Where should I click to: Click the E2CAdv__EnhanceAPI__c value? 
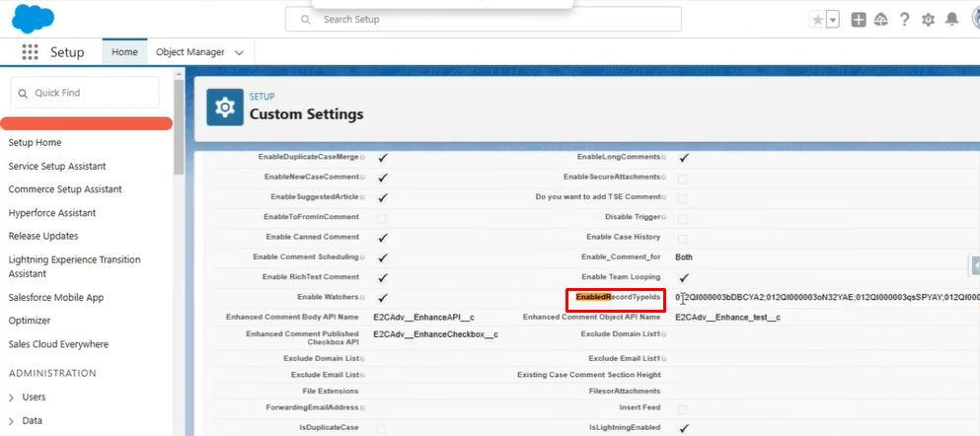pyautogui.click(x=423, y=318)
